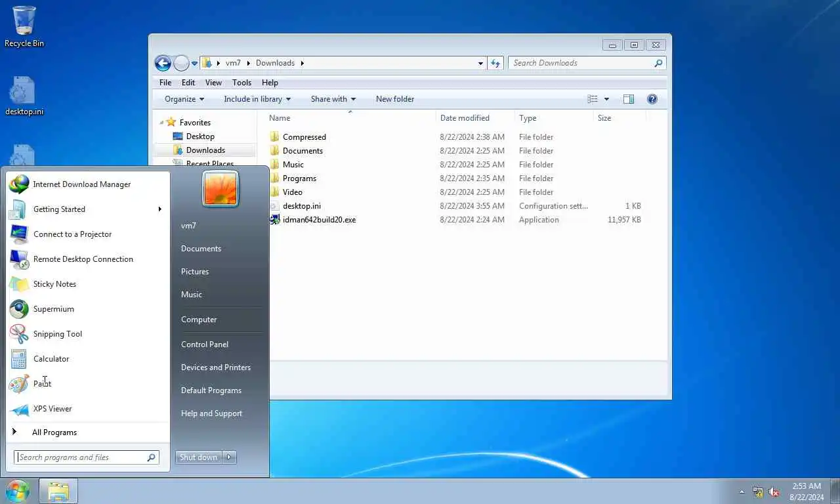Launch Paint from the Start menu

[x=87, y=384]
